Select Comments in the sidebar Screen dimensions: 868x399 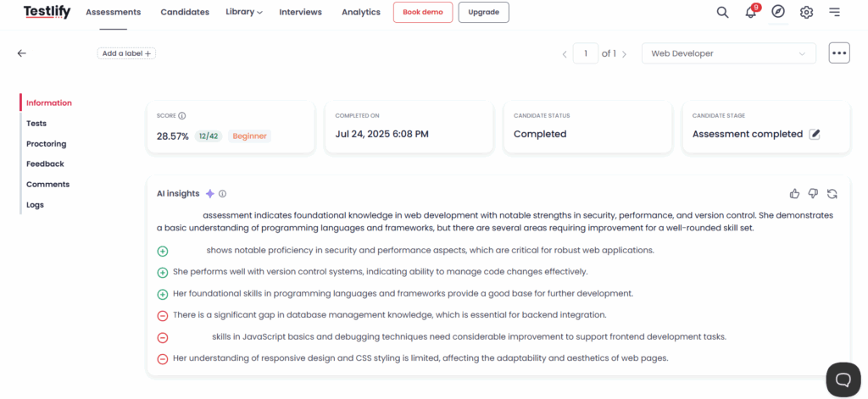[48, 185]
